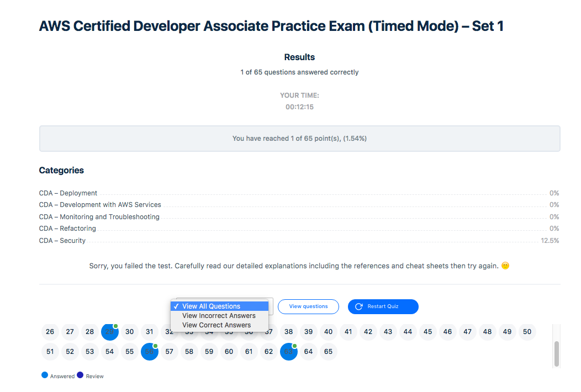This screenshot has height=392, width=581.
Task: Open answered question 56 bubble
Action: click(x=150, y=352)
